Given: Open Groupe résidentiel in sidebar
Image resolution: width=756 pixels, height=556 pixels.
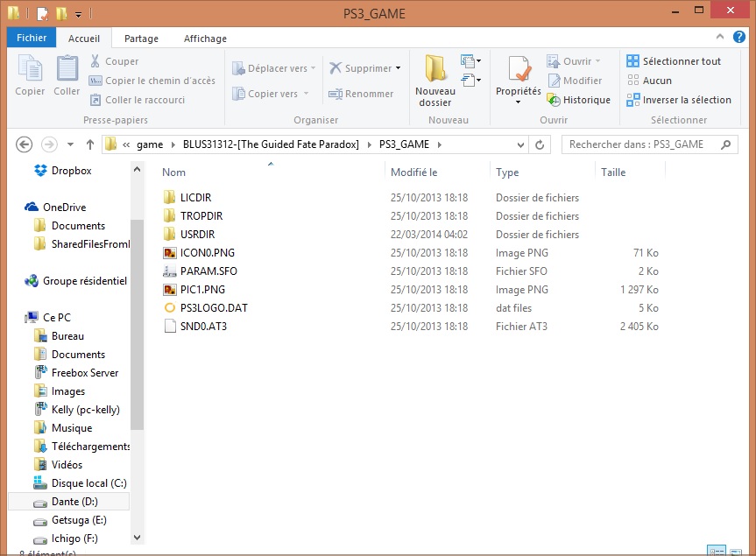Looking at the screenshot, I should (85, 281).
